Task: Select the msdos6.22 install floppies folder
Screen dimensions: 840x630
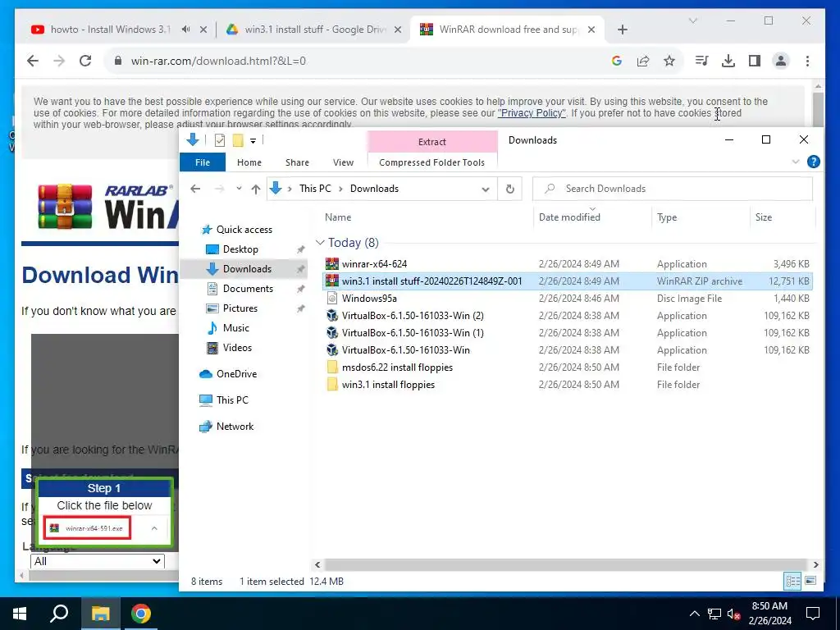Action: pos(568,367)
